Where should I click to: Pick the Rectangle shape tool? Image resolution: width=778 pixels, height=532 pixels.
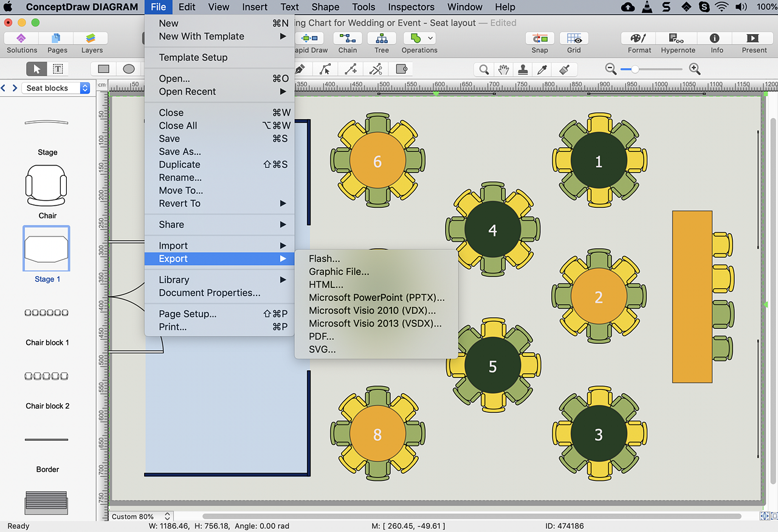pyautogui.click(x=104, y=69)
